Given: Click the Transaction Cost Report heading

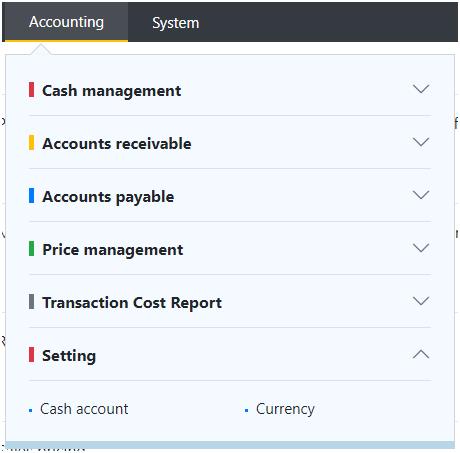Looking at the screenshot, I should [132, 303].
